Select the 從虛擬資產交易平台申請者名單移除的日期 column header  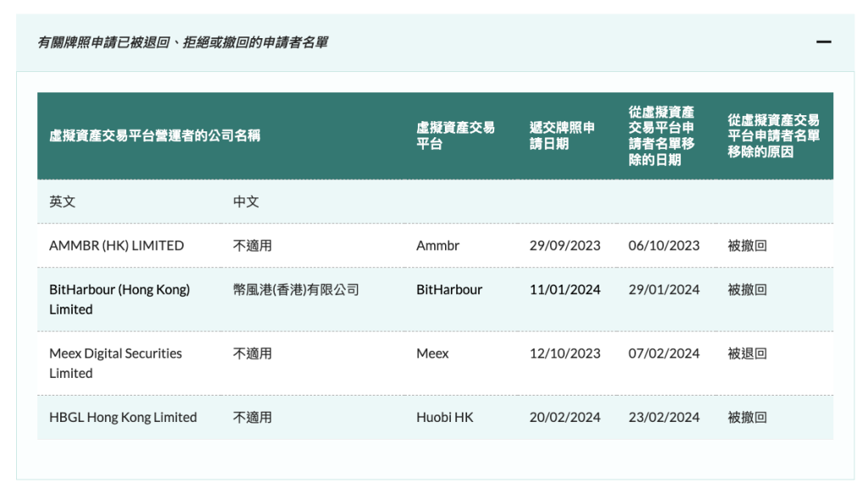[661, 136]
